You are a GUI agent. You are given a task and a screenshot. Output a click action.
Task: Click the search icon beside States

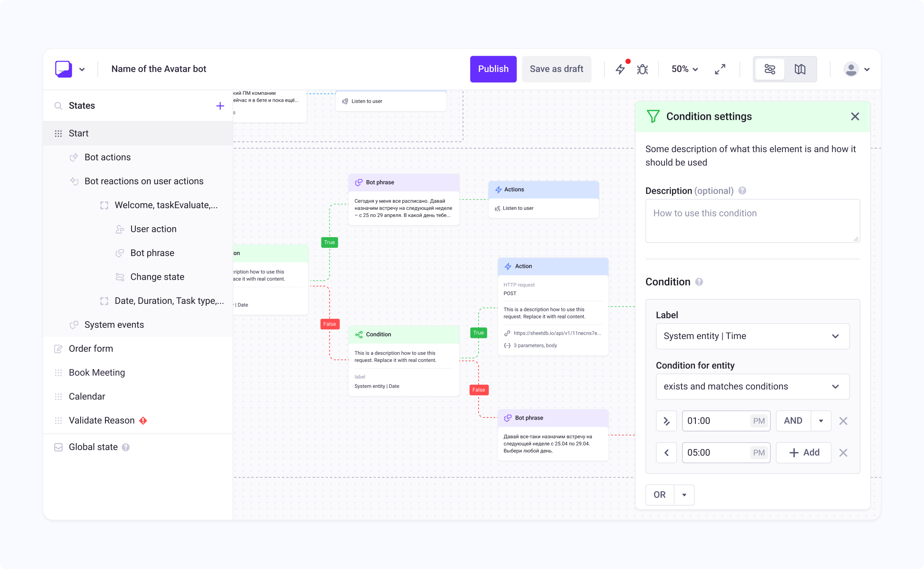pyautogui.click(x=58, y=106)
